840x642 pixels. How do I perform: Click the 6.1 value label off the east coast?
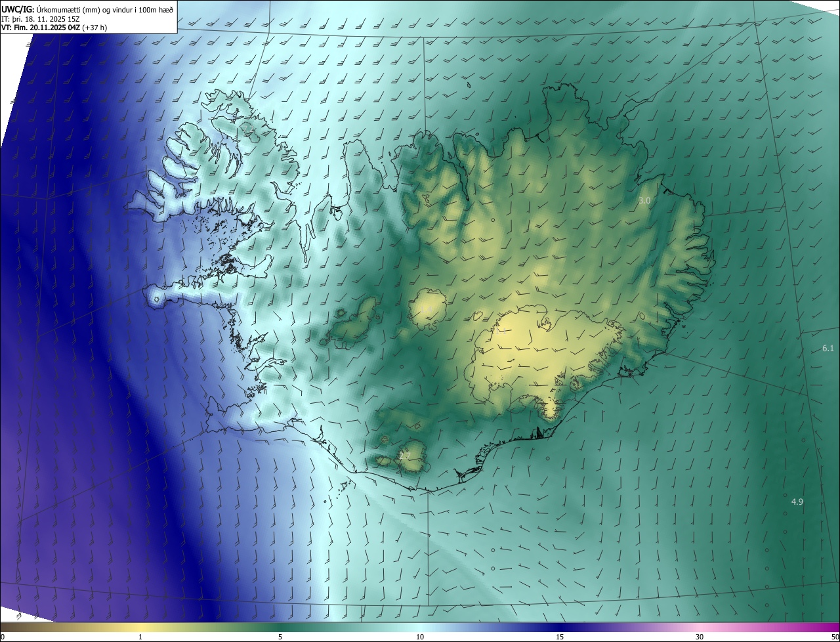828,348
